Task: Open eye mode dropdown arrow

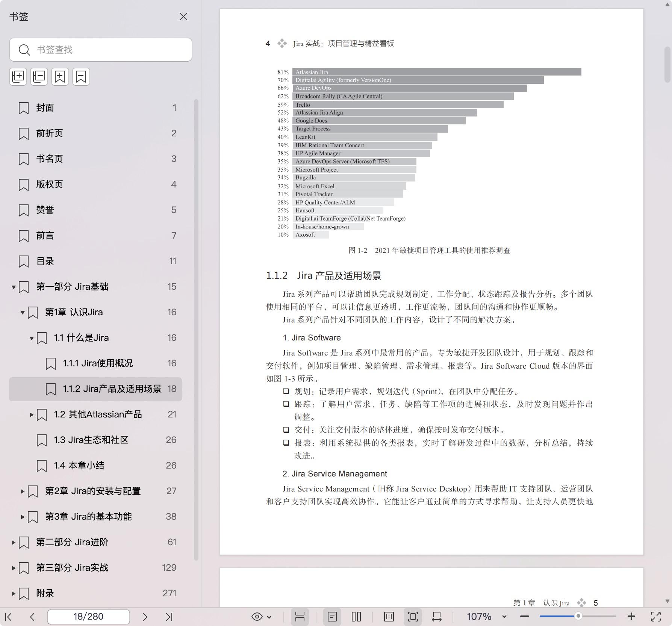Action: point(269,617)
